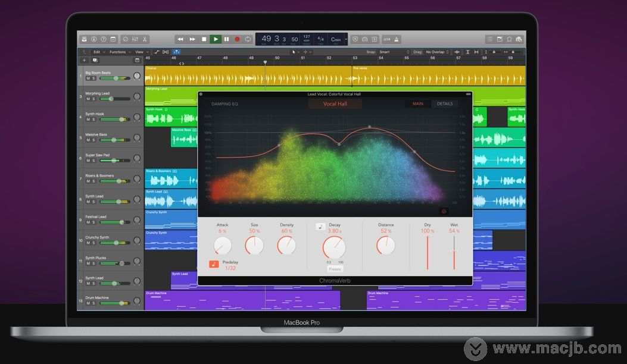Click the Wet level slider
This screenshot has height=364, width=627.
(x=454, y=253)
